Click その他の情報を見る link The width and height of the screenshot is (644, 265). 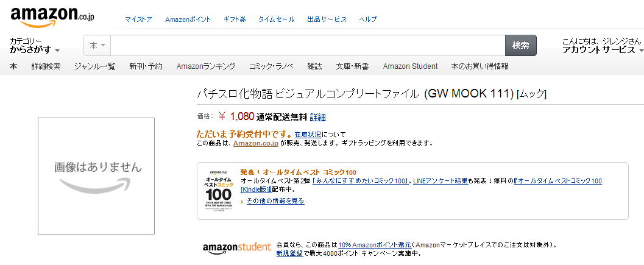275,201
